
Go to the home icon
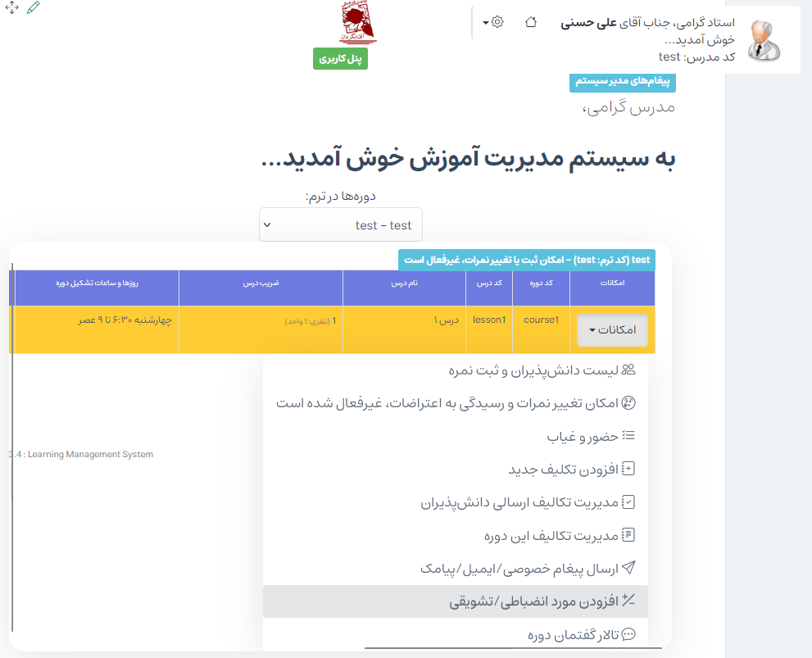531,22
